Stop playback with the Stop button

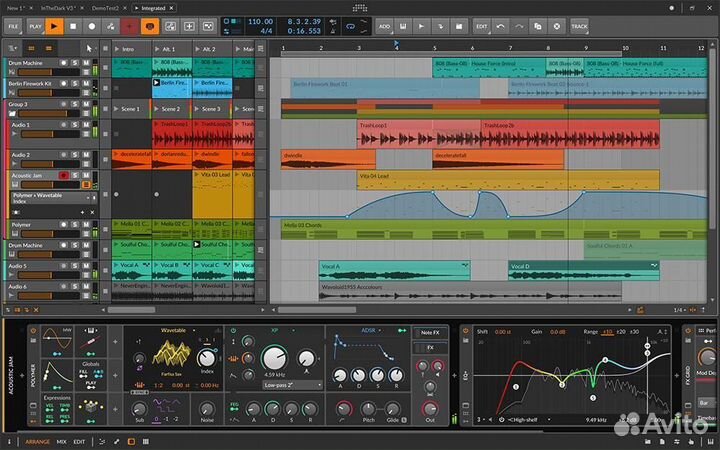pyautogui.click(x=73, y=26)
